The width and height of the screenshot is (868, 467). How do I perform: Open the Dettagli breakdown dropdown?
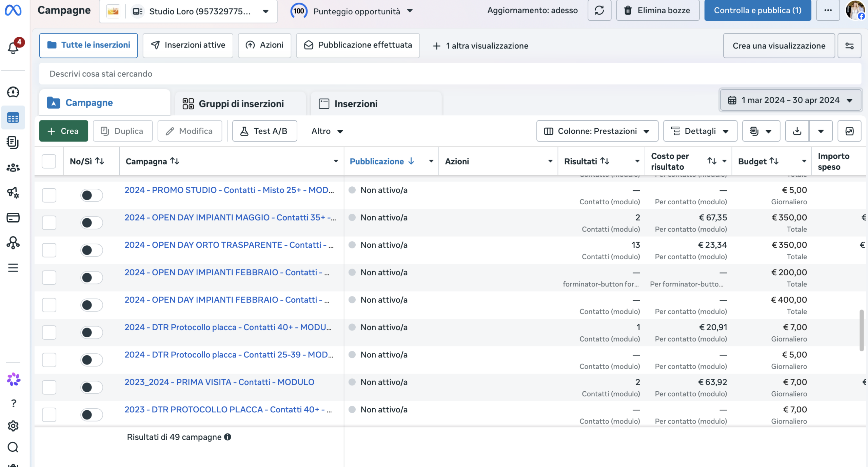(x=700, y=131)
